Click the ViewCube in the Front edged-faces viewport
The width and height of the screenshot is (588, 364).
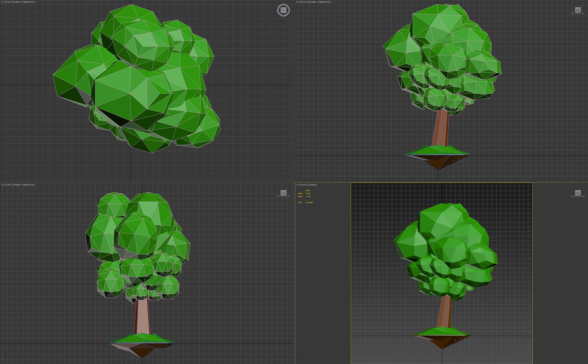578,10
